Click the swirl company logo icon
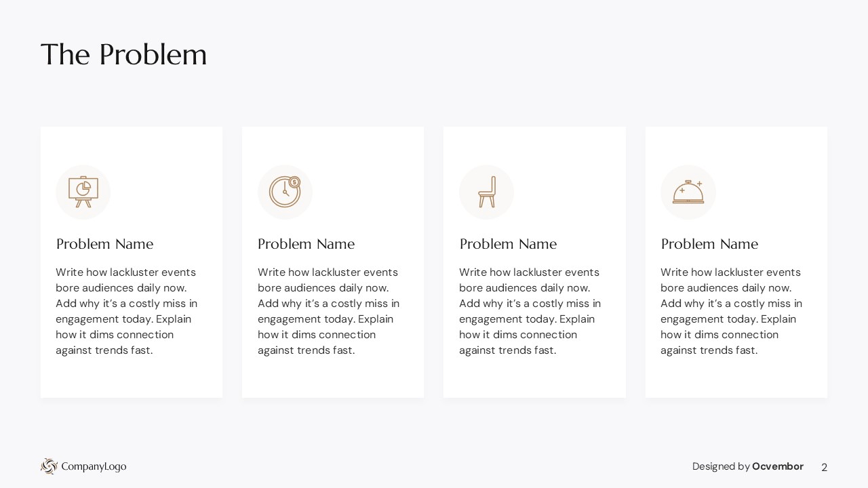Viewport: 868px width, 488px height. pos(49,466)
